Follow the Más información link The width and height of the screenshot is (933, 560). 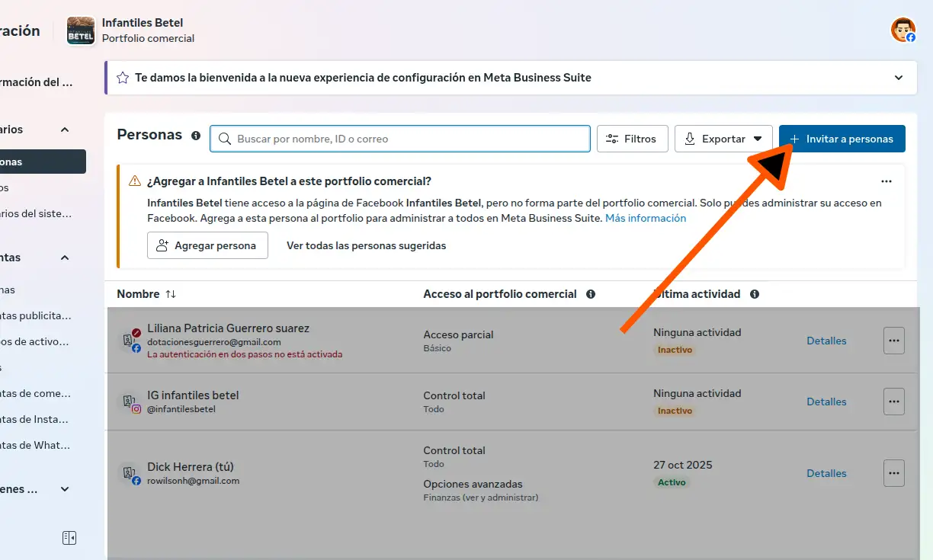coord(645,218)
